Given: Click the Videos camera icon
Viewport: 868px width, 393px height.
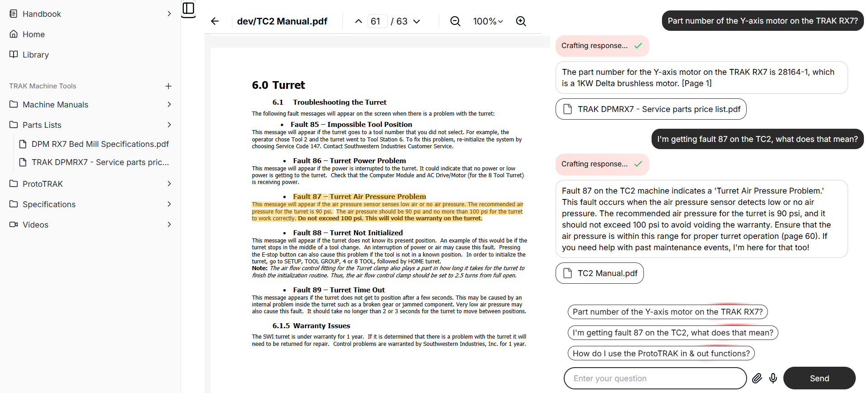Looking at the screenshot, I should tap(14, 224).
